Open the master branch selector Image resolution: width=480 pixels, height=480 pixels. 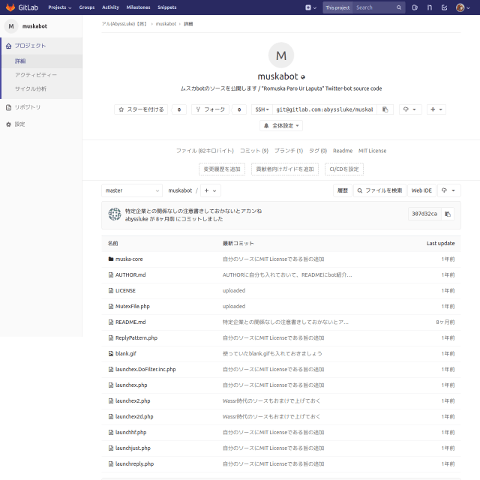coord(132,190)
